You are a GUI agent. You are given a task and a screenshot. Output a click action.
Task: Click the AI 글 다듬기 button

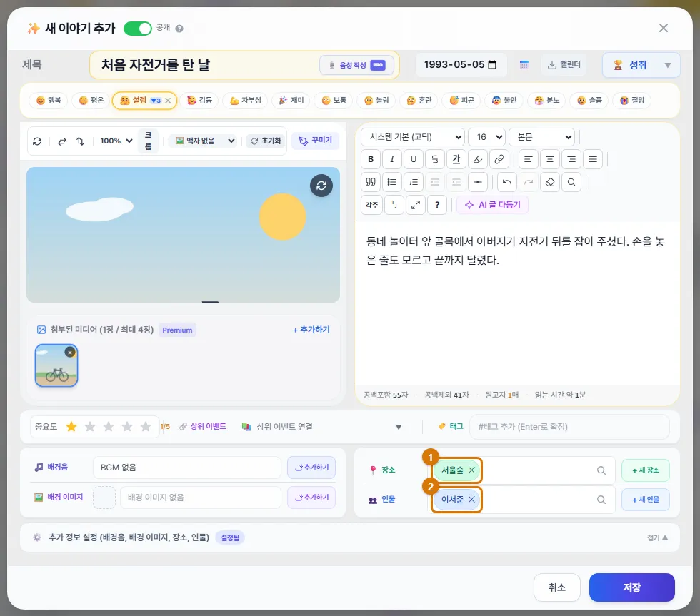(x=492, y=205)
